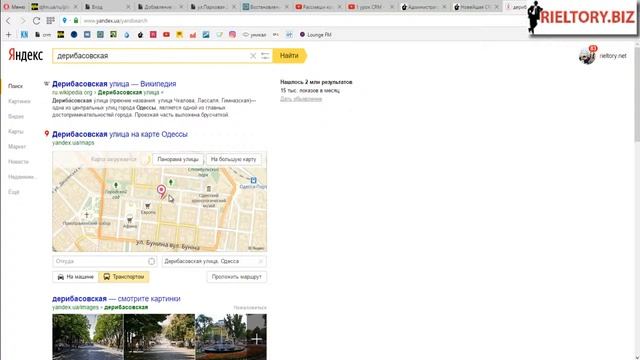This screenshot has height=360, width=640.
Task: Expand 'Ещё' in left sidebar
Action: click(x=14, y=192)
